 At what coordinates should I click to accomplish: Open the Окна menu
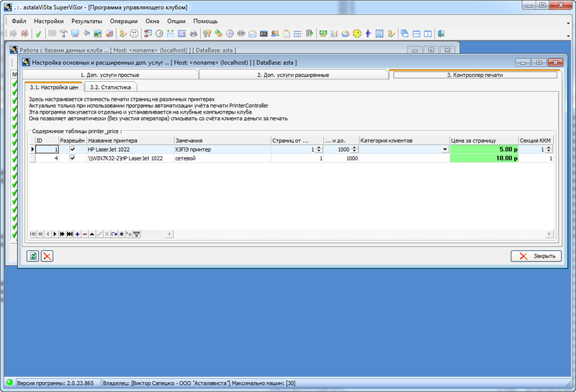tap(152, 22)
